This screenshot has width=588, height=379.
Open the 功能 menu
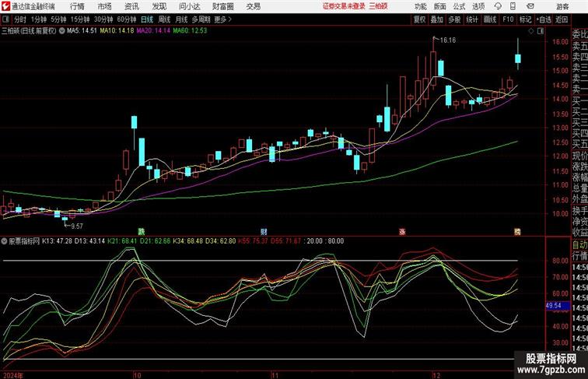421,6
